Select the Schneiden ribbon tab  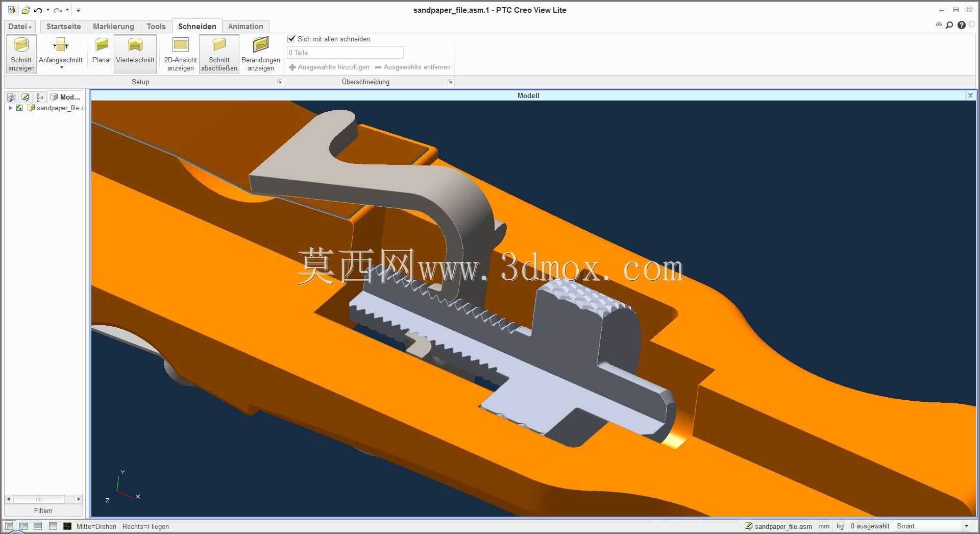point(197,27)
